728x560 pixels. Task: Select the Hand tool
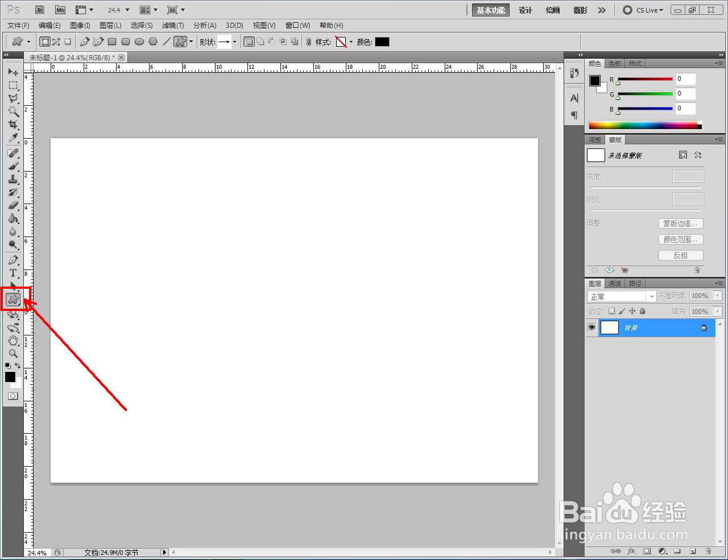pos(13,341)
